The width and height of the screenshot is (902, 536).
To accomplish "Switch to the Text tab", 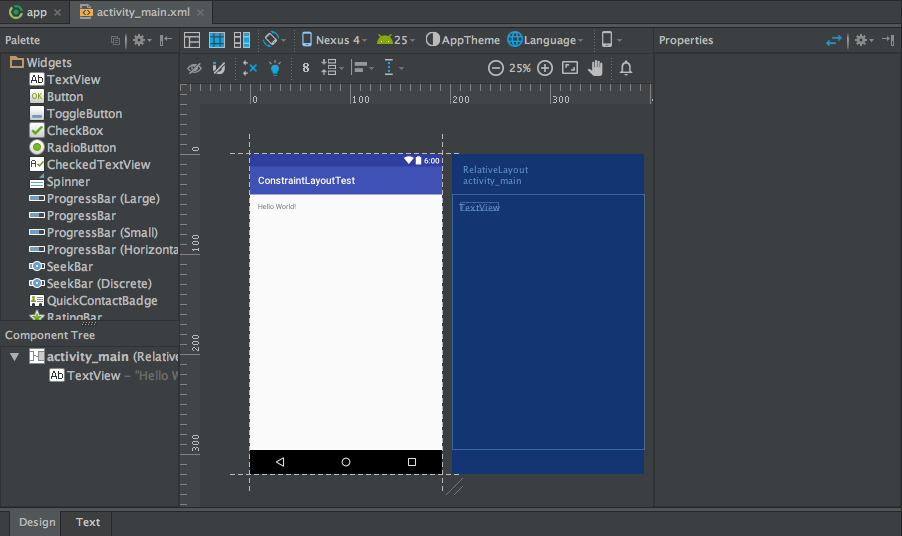I will click(x=88, y=522).
